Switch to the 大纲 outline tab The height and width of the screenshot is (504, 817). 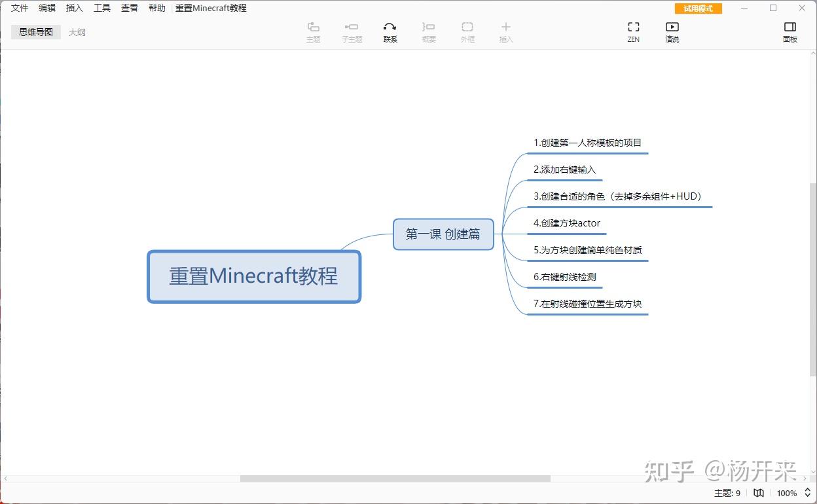(77, 31)
